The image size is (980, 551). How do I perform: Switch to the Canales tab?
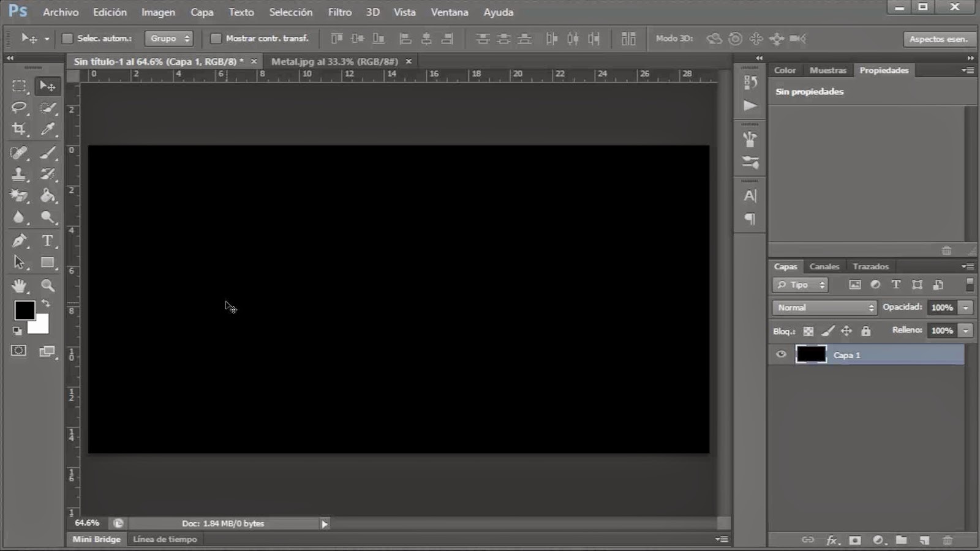[x=824, y=266]
